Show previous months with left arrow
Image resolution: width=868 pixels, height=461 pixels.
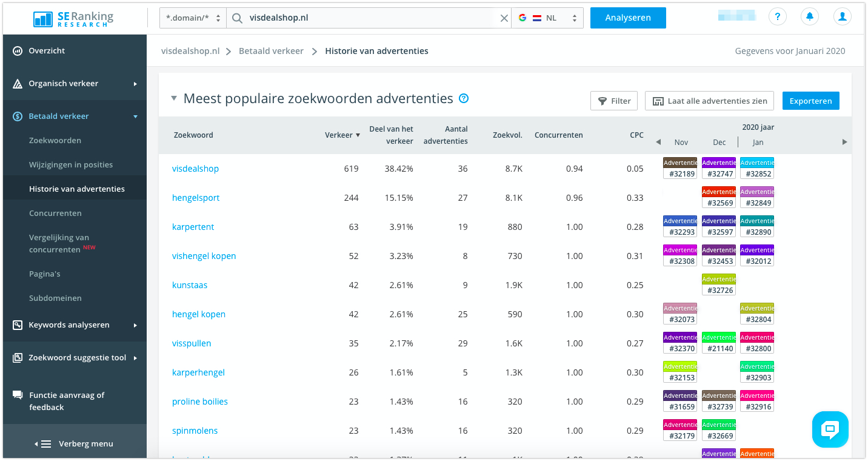[x=658, y=143]
